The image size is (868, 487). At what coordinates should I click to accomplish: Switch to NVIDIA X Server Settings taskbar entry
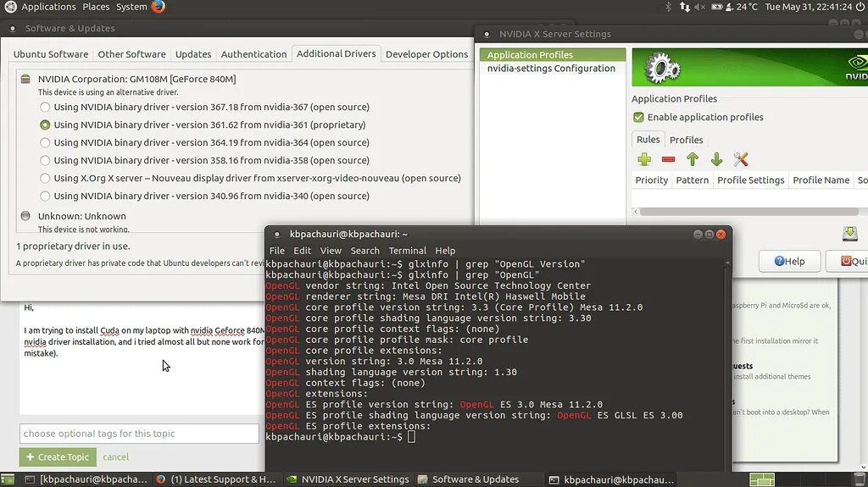click(x=348, y=479)
